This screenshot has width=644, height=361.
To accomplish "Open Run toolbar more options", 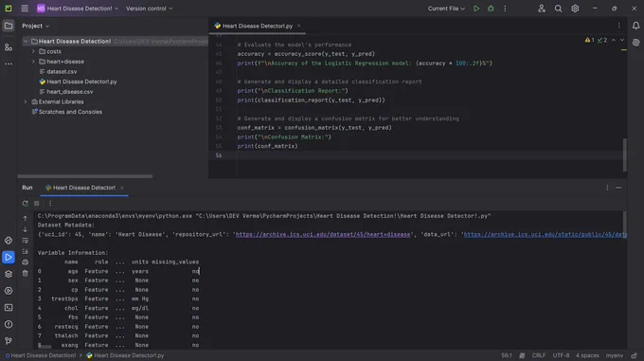I will (50, 204).
